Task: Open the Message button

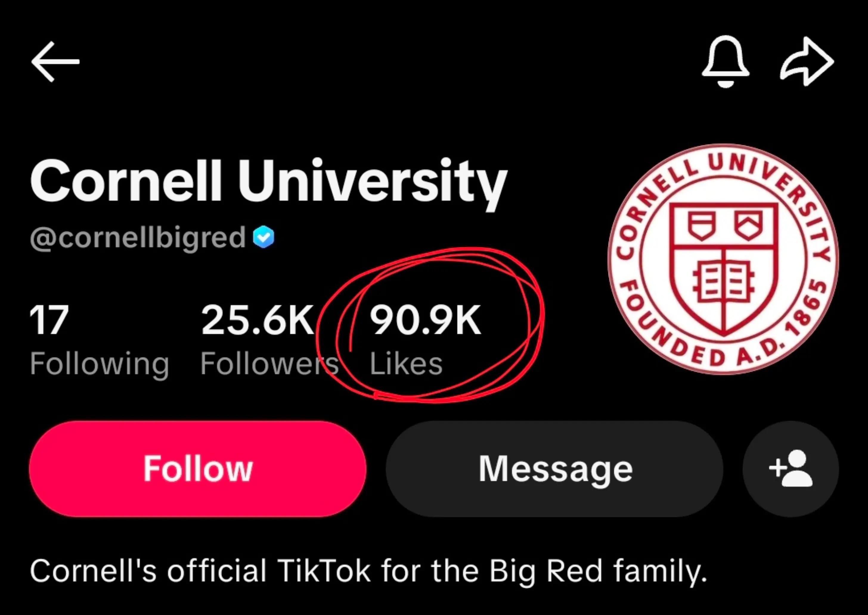Action: pos(555,469)
